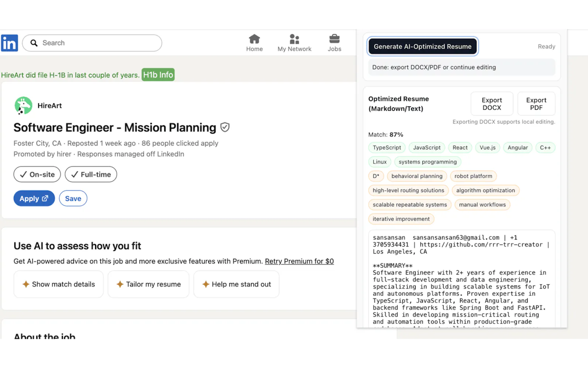Open Home via house icon
588x368 pixels.
click(x=254, y=39)
